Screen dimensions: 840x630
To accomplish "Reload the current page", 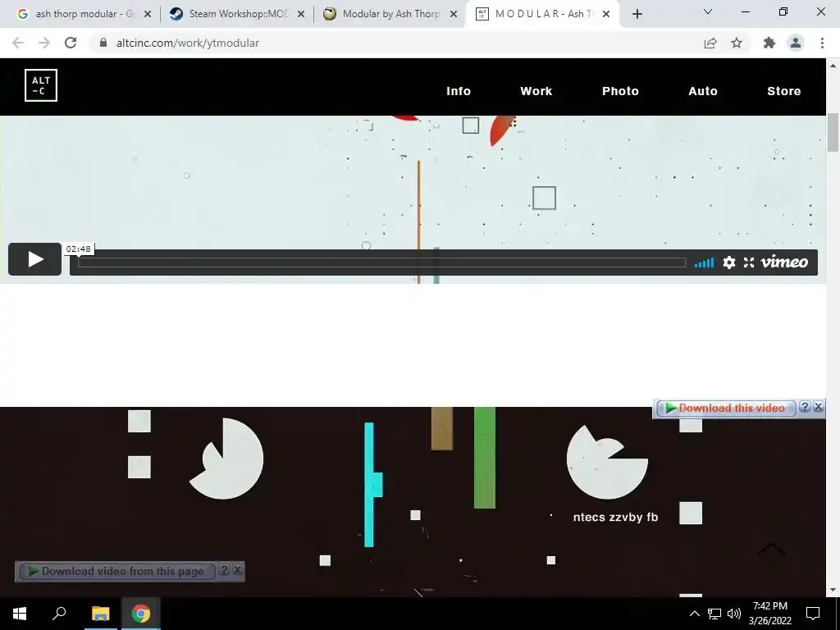I will tap(71, 43).
